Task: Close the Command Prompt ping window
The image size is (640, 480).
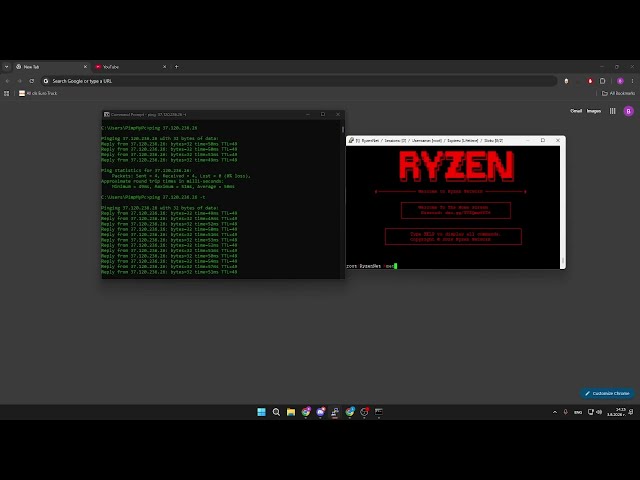Action: [338, 114]
